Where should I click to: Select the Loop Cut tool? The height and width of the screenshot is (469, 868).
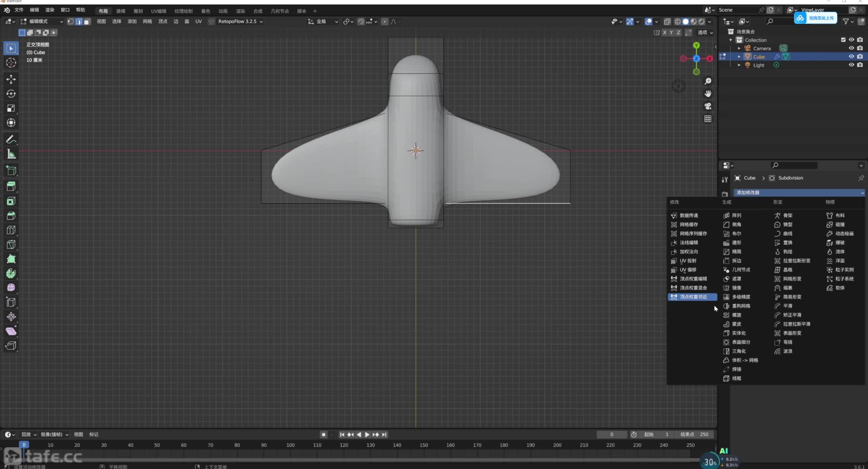[x=11, y=230]
